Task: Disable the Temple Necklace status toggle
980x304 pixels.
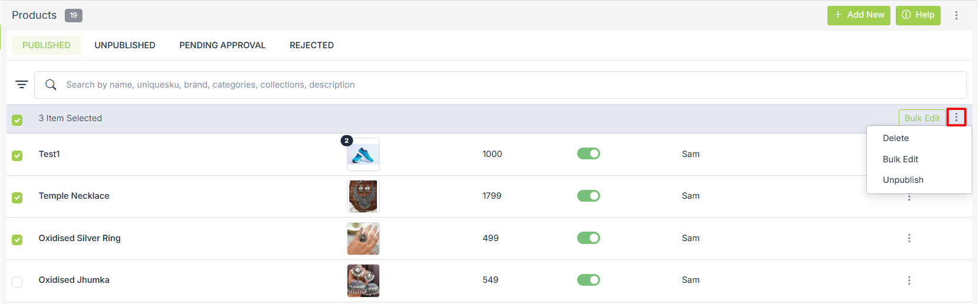Action: point(588,196)
